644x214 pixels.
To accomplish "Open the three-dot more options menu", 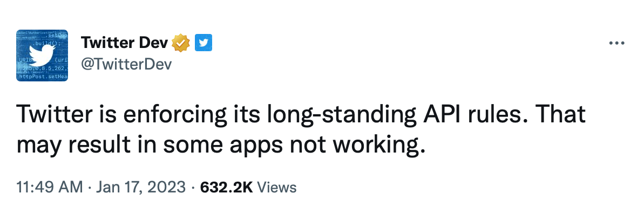I will click(x=617, y=43).
